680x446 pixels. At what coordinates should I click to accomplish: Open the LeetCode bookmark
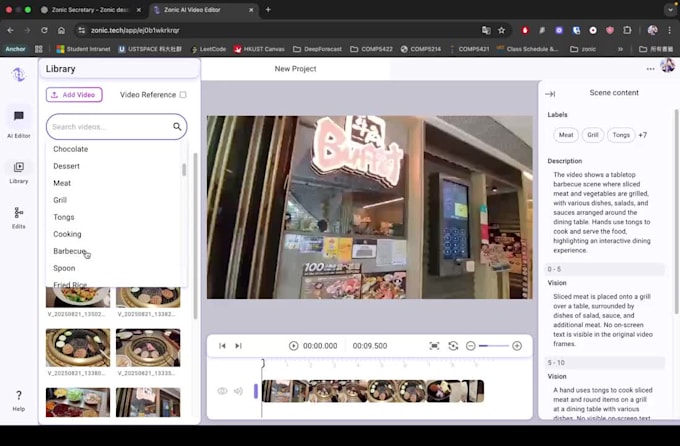[x=208, y=49]
